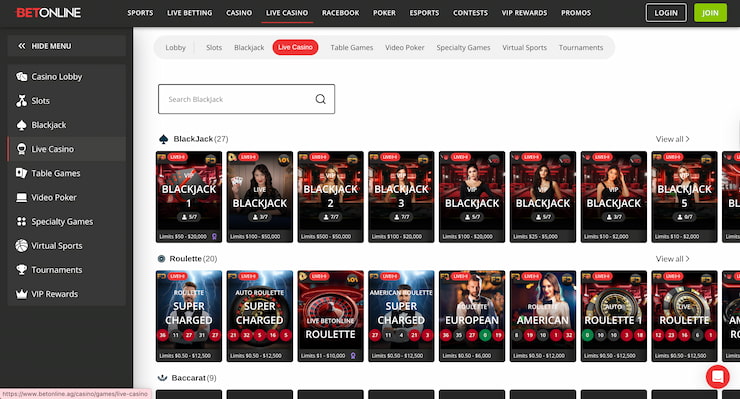Click the Blackjack spade icon in sidebar
Image resolution: width=740 pixels, height=399 pixels.
click(21, 125)
